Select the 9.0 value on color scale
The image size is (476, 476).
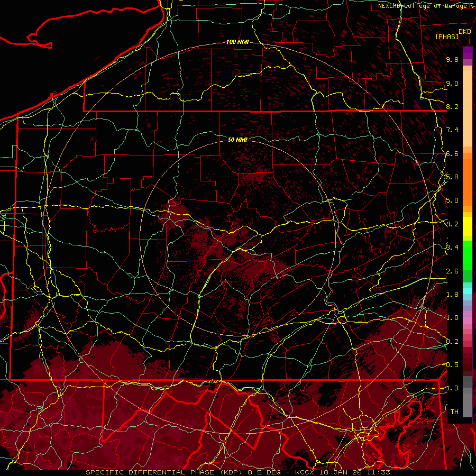[x=452, y=83]
